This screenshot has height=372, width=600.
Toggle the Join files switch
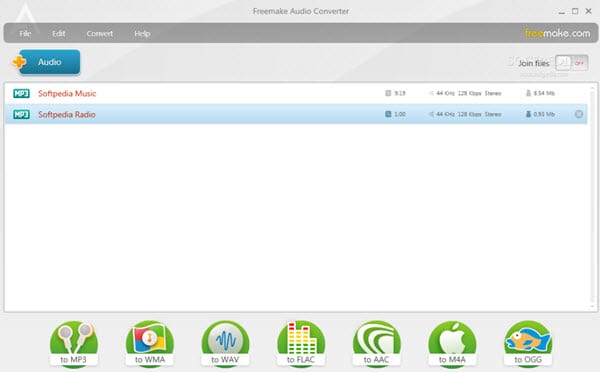[571, 63]
